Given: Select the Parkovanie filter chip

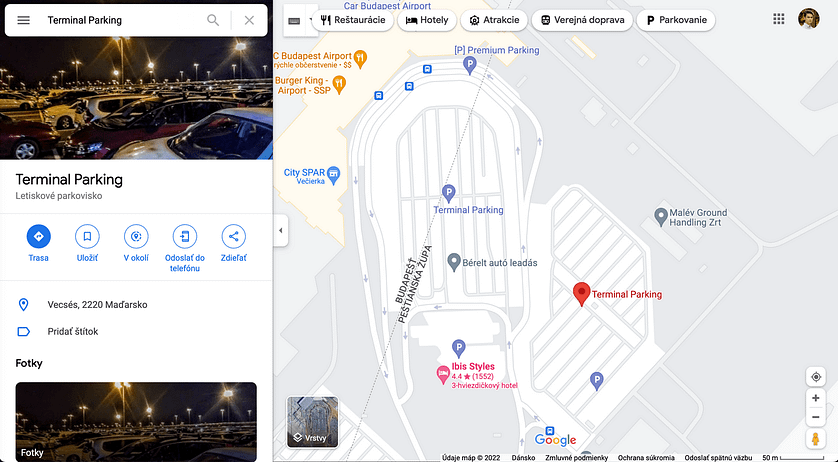Looking at the screenshot, I should 676,20.
